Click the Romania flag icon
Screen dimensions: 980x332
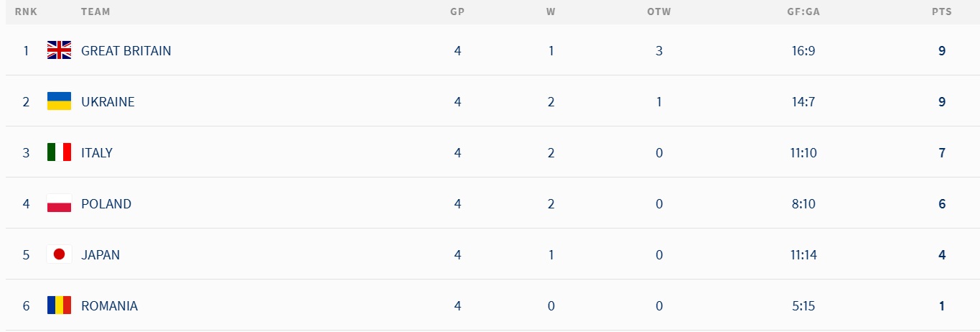point(59,305)
